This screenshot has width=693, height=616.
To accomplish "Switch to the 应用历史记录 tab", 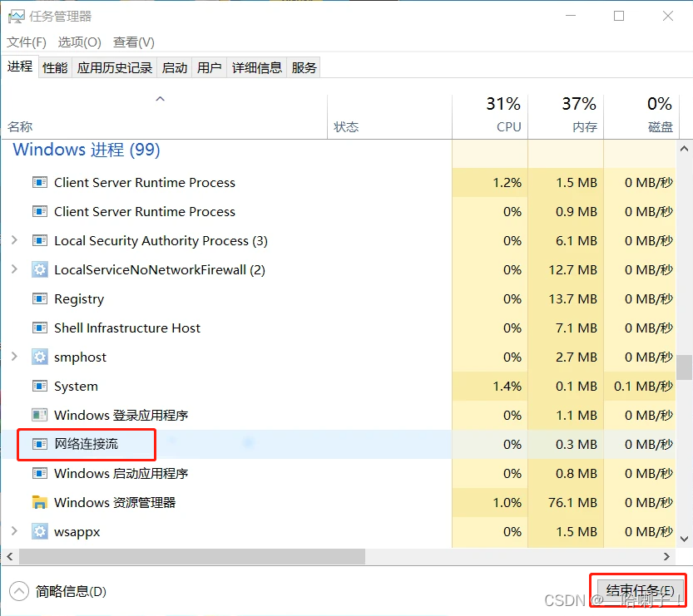I will [x=115, y=67].
